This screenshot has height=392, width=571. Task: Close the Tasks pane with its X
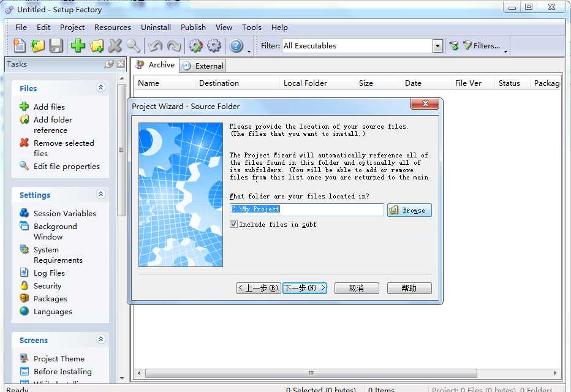[121, 64]
